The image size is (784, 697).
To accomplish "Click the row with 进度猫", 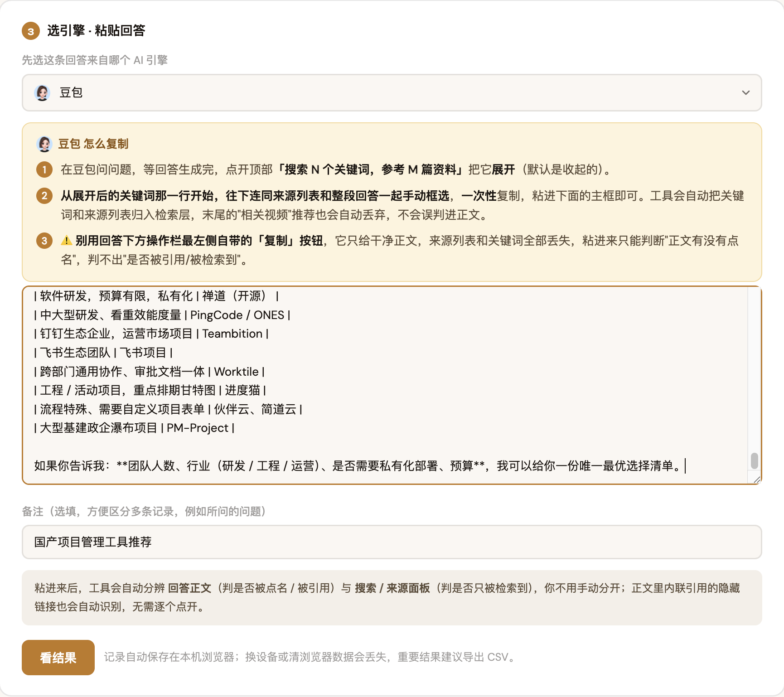I will tap(150, 390).
